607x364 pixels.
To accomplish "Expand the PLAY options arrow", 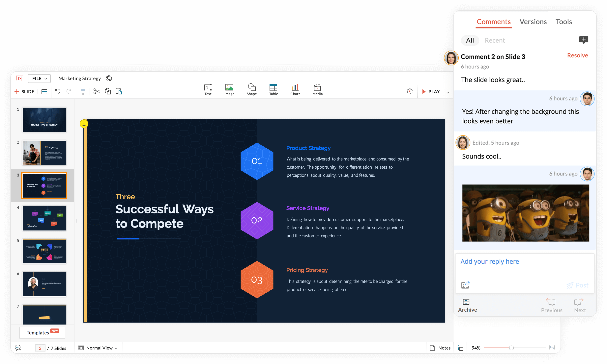I will coord(448,92).
